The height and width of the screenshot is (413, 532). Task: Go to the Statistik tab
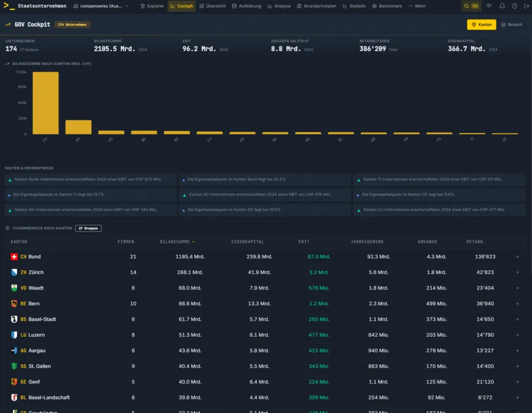tap(354, 6)
